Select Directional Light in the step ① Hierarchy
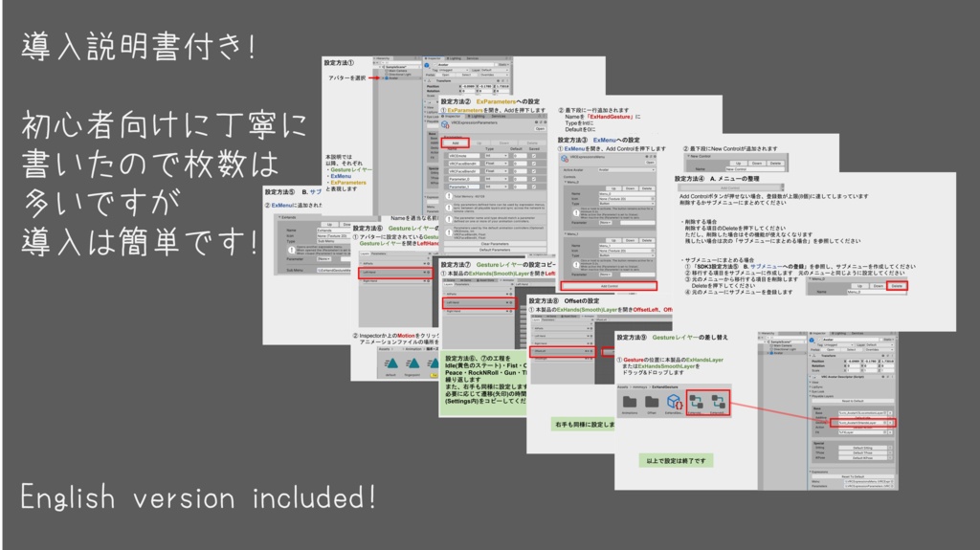The height and width of the screenshot is (550, 980). tap(398, 75)
